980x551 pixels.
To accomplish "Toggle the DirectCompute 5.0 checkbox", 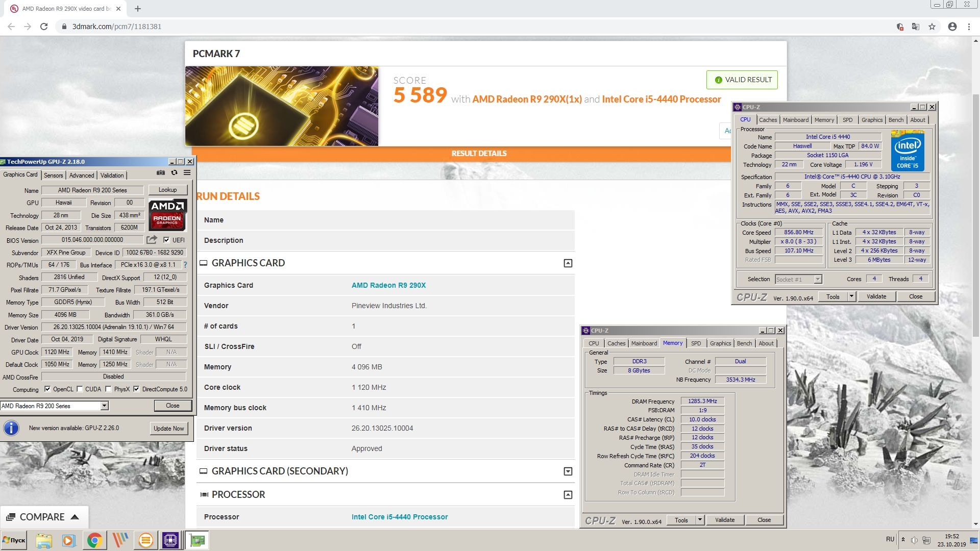I will point(136,389).
